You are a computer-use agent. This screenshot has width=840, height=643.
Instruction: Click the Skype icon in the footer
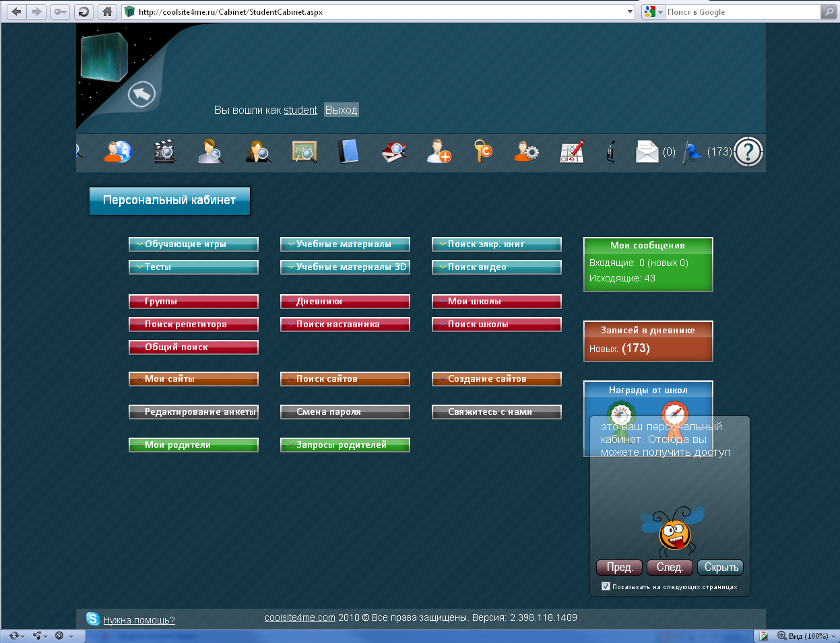coord(93,619)
